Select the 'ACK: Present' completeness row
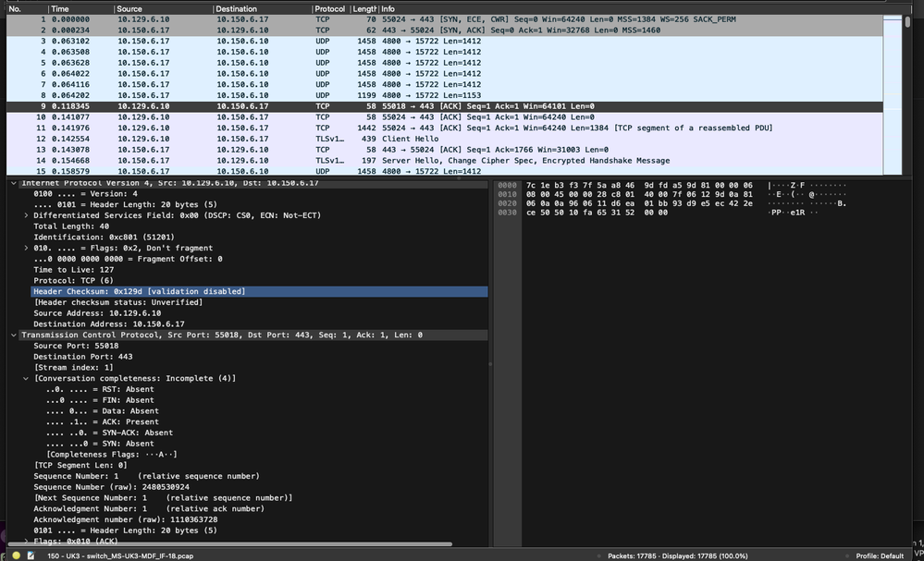This screenshot has height=561, width=924. pyautogui.click(x=103, y=422)
